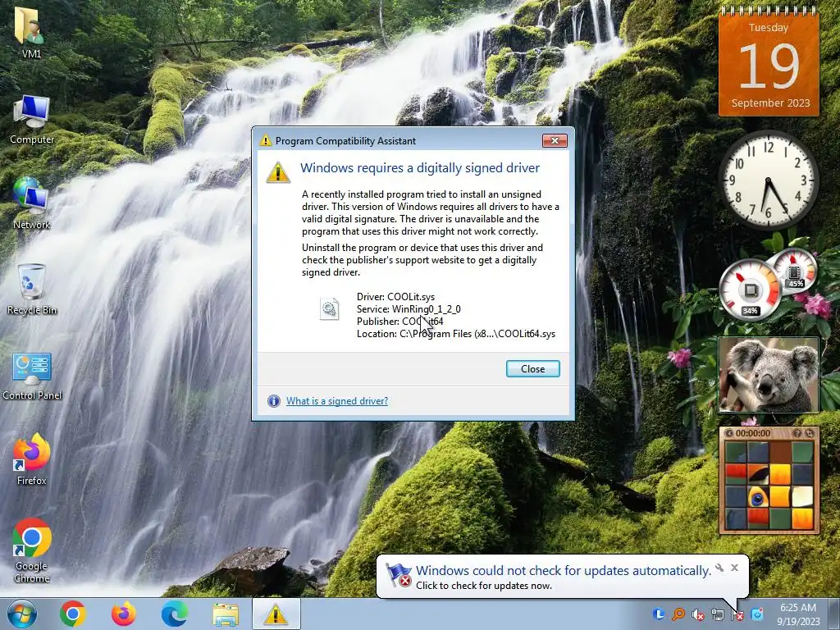
Task: Click the calendar gadget showing Tuesday 19
Action: coord(769,62)
